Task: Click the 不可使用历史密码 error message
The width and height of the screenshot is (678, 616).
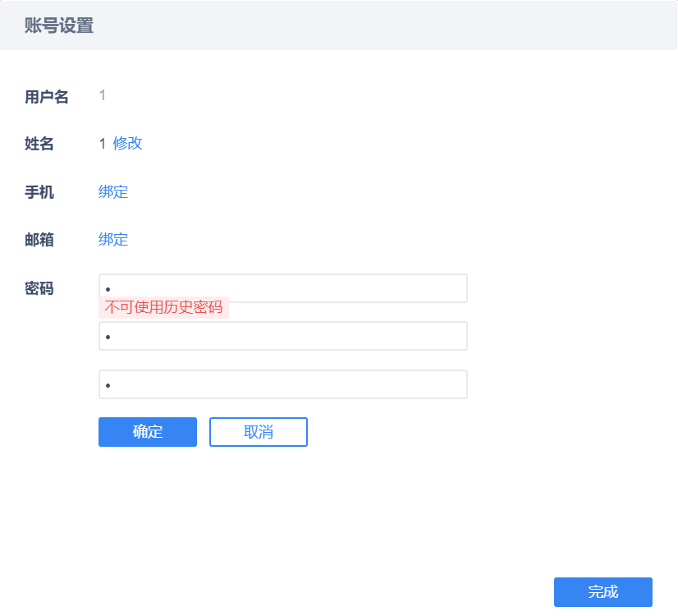Action: point(163,308)
